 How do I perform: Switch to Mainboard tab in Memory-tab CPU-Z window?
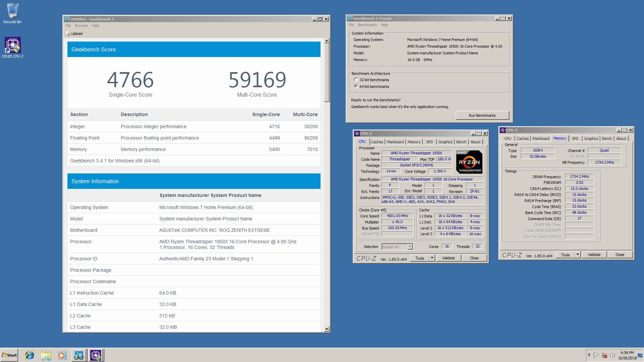click(541, 139)
